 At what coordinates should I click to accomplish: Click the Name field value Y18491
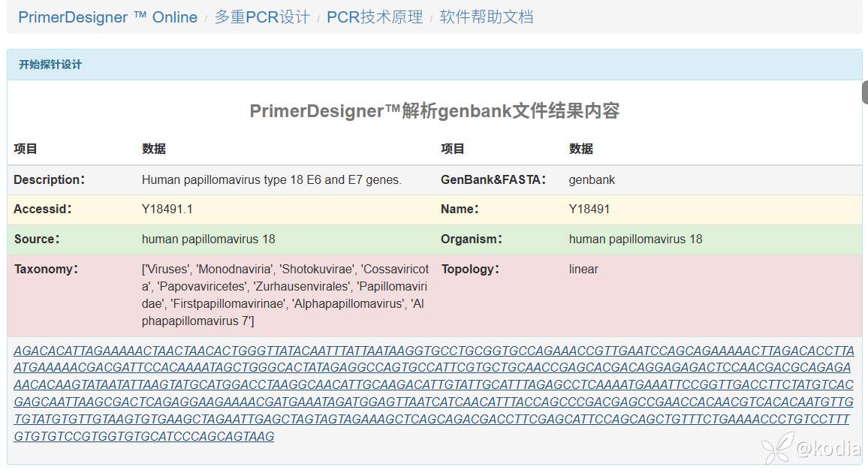(589, 209)
